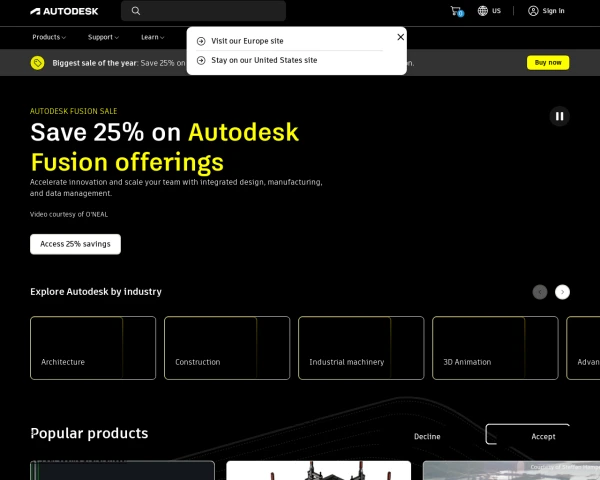Image resolution: width=600 pixels, height=480 pixels.
Task: Show next industry cards
Action: click(x=562, y=292)
